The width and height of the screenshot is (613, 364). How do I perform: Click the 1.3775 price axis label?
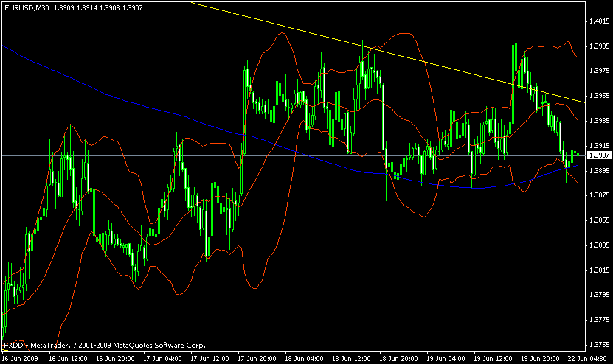point(599,320)
